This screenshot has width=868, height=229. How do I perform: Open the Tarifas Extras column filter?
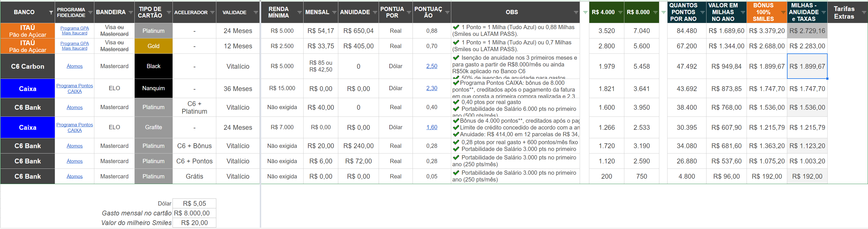(864, 12)
